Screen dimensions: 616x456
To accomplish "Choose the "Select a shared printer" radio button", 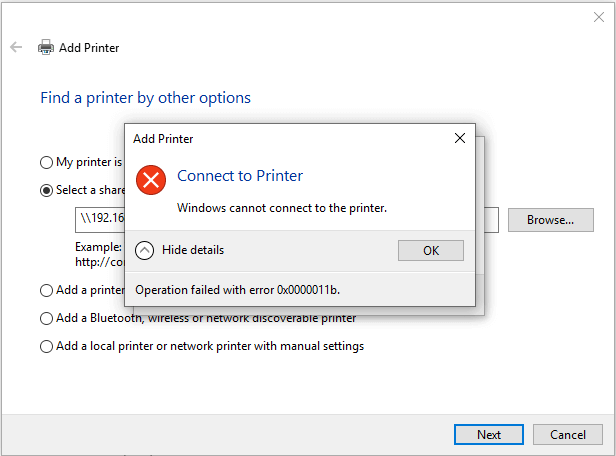I will (46, 190).
